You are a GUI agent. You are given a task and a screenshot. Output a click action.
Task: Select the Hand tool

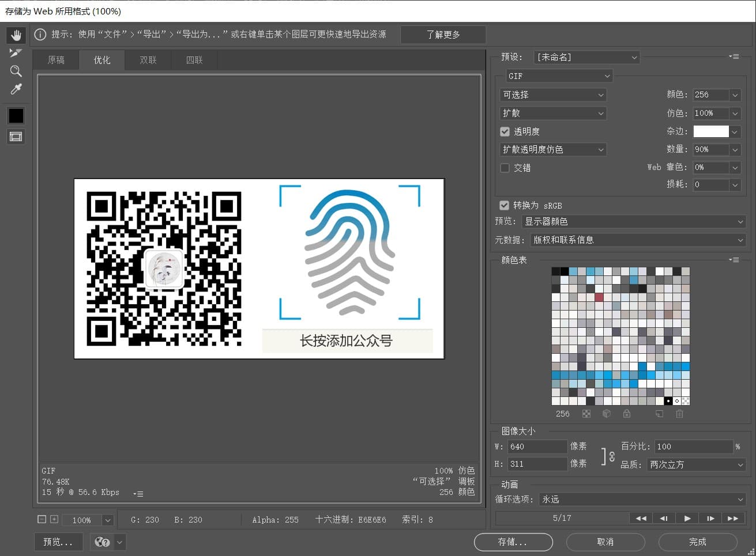(16, 35)
